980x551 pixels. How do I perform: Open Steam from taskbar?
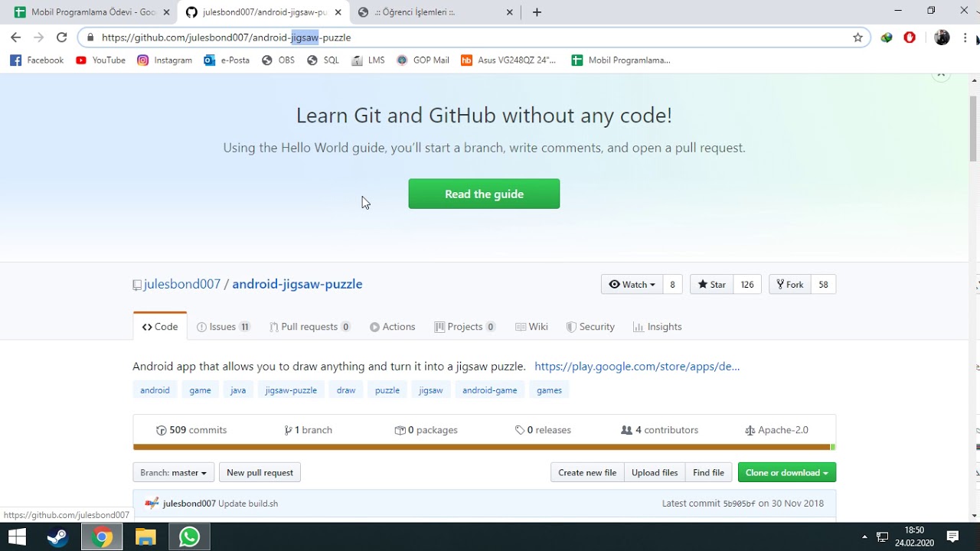tap(57, 537)
